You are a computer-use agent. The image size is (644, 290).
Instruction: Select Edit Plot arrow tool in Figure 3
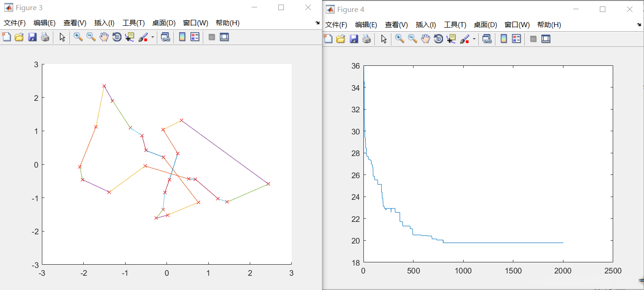coord(62,37)
